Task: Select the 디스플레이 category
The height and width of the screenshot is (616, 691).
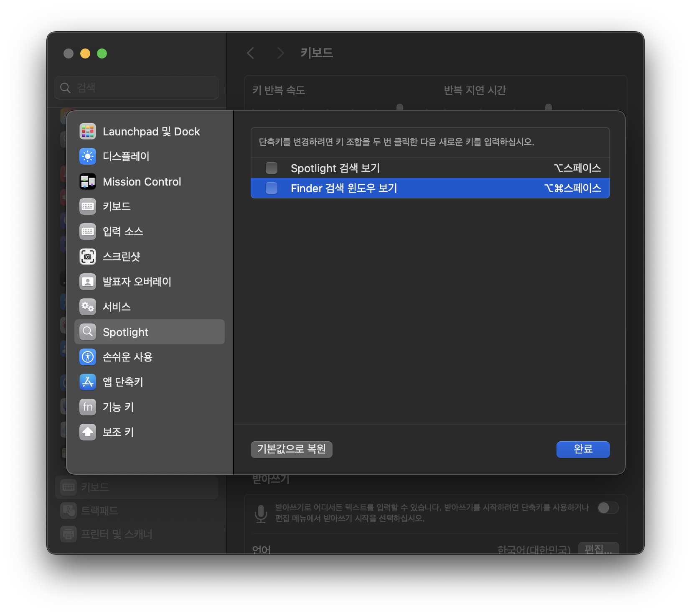Action: [x=150, y=156]
